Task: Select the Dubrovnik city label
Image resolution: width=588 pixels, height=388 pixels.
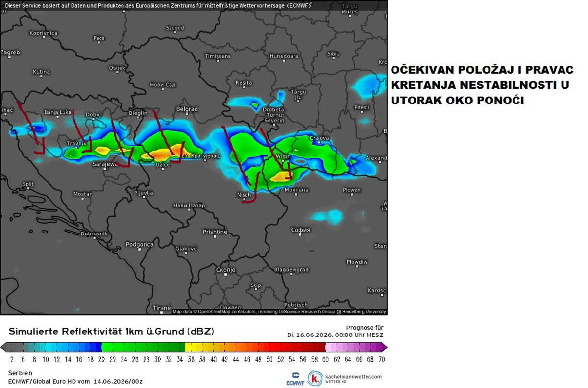Action: 94,234
